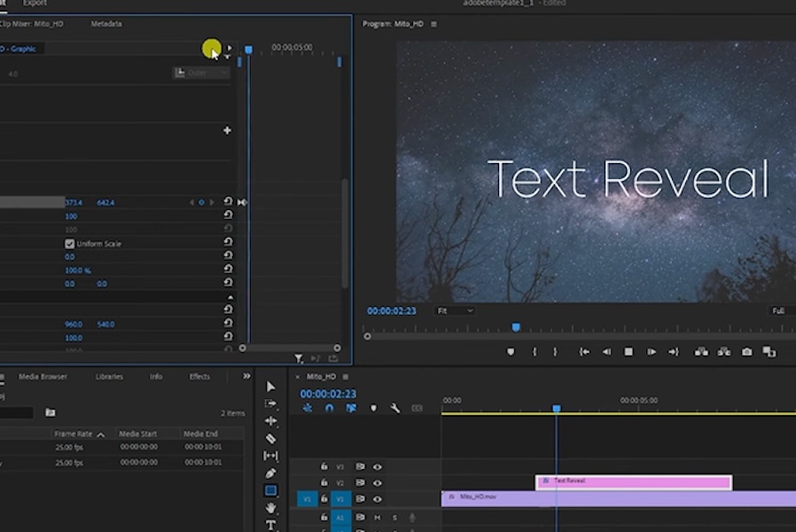
Task: Jump to previous keyframe arrow
Action: [191, 202]
